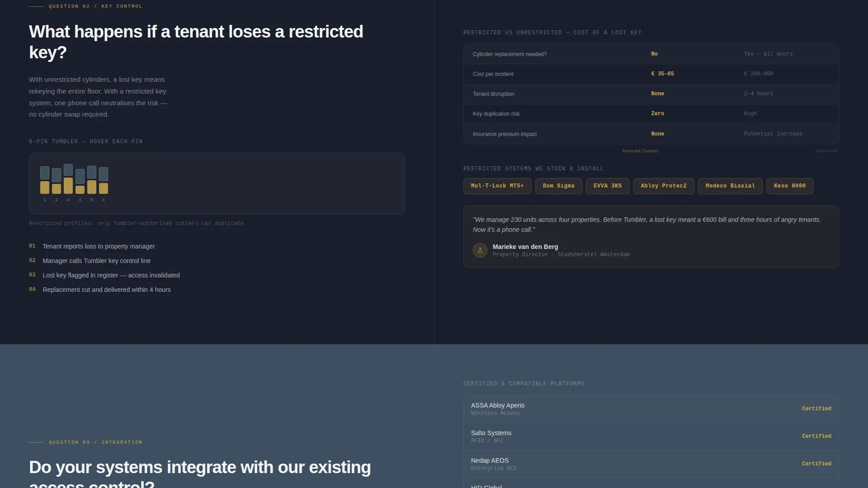Click the 'Potential increase' cell
This screenshot has height=488, width=868.
(x=773, y=134)
